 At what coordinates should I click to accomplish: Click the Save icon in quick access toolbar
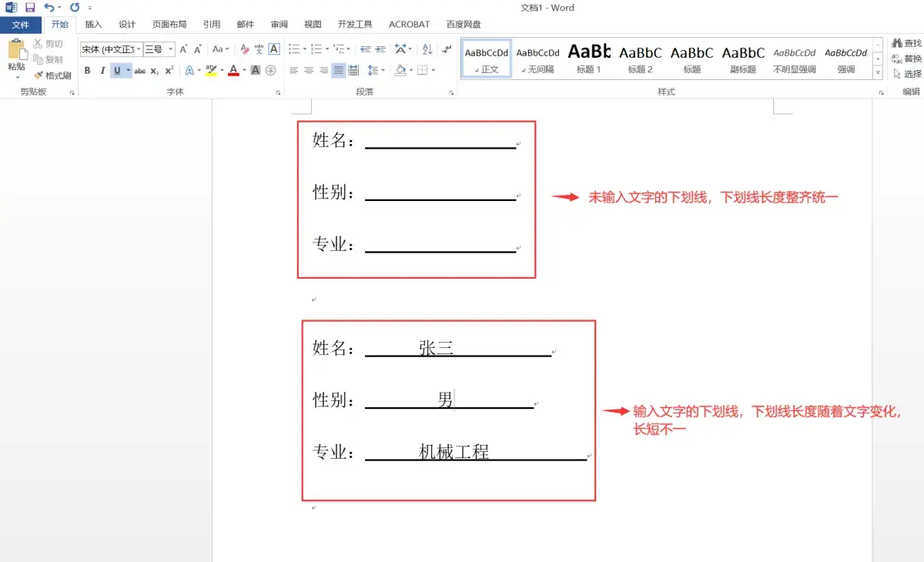[30, 8]
